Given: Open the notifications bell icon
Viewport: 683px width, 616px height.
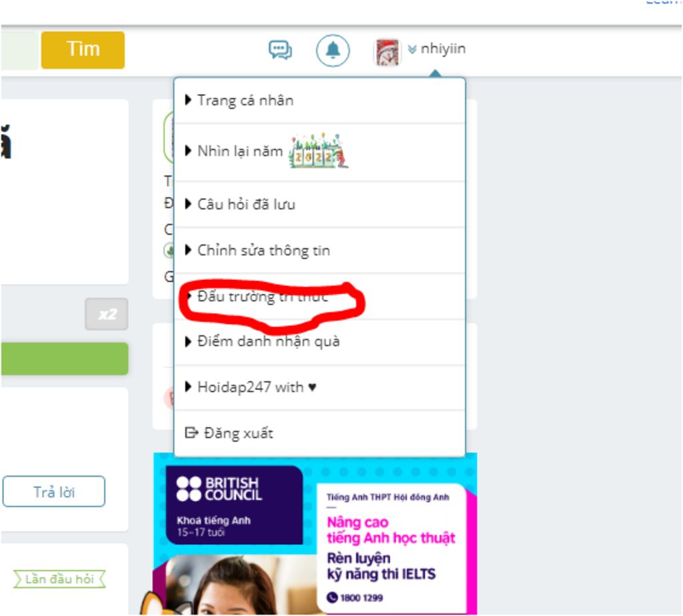Looking at the screenshot, I should (x=332, y=51).
